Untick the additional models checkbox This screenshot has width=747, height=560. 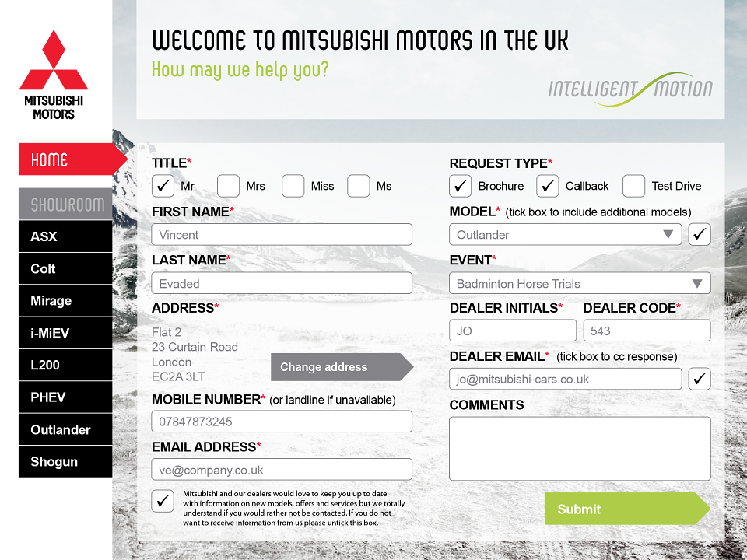(700, 234)
